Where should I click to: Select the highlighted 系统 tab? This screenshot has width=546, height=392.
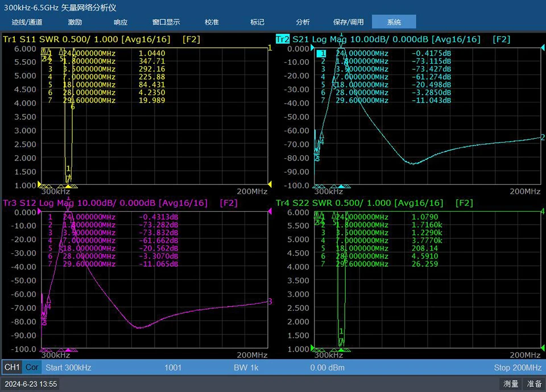(x=394, y=22)
